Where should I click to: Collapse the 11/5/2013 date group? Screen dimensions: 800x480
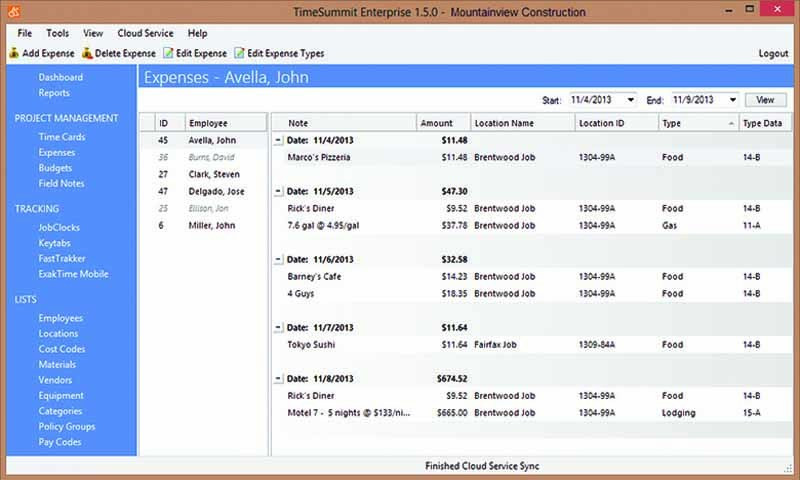(278, 191)
